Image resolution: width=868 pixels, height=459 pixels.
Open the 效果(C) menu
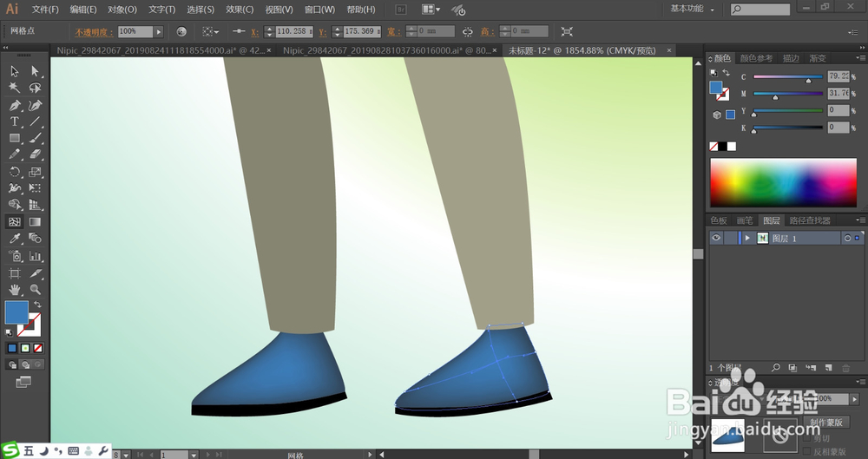click(x=240, y=10)
